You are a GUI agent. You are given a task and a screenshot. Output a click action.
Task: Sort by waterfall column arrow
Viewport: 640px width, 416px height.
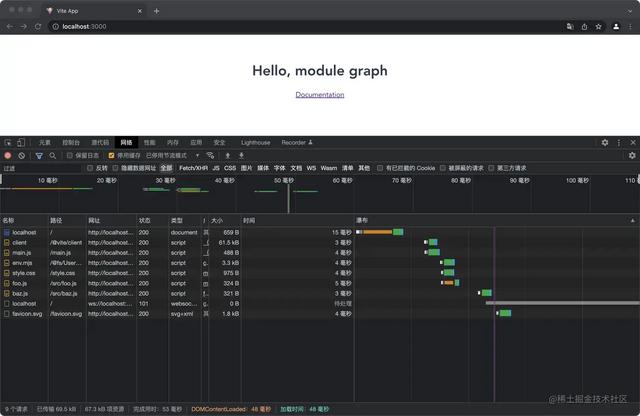pyautogui.click(x=633, y=220)
